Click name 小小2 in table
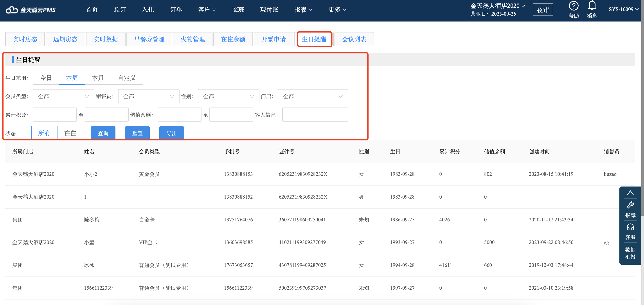Image resolution: width=644 pixels, height=305 pixels. (90, 174)
